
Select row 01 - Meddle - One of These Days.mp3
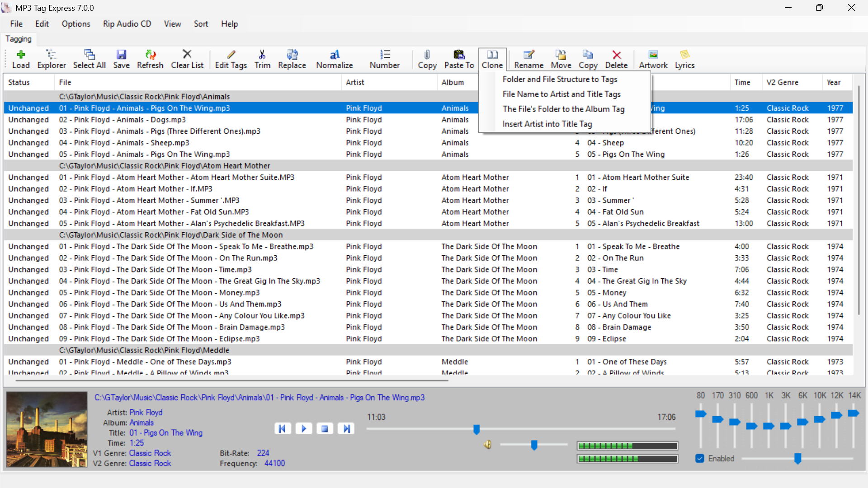(x=428, y=362)
